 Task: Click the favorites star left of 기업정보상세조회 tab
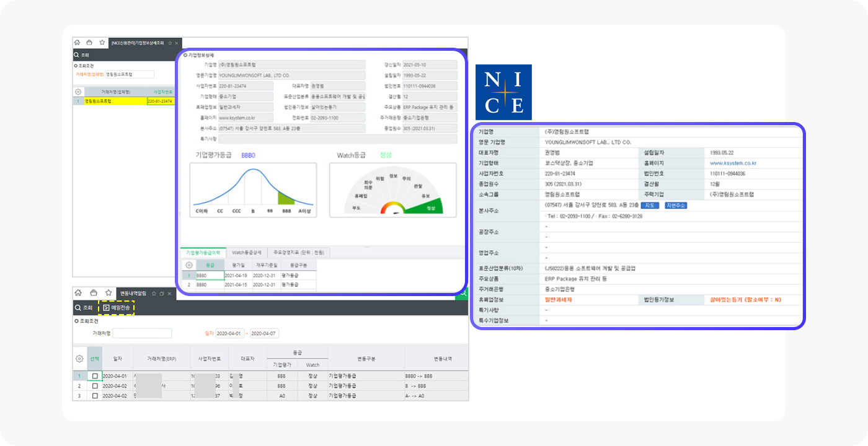pos(102,43)
